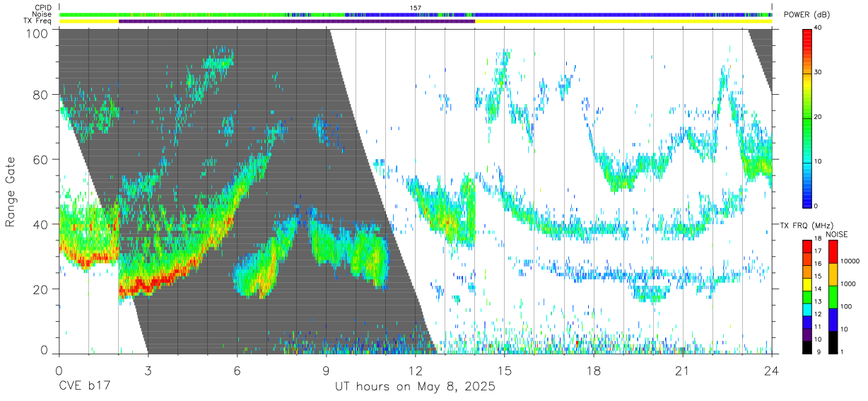The width and height of the screenshot is (868, 401).
Task: Click the 1000 label on NOISE scale
Action: coord(848,284)
